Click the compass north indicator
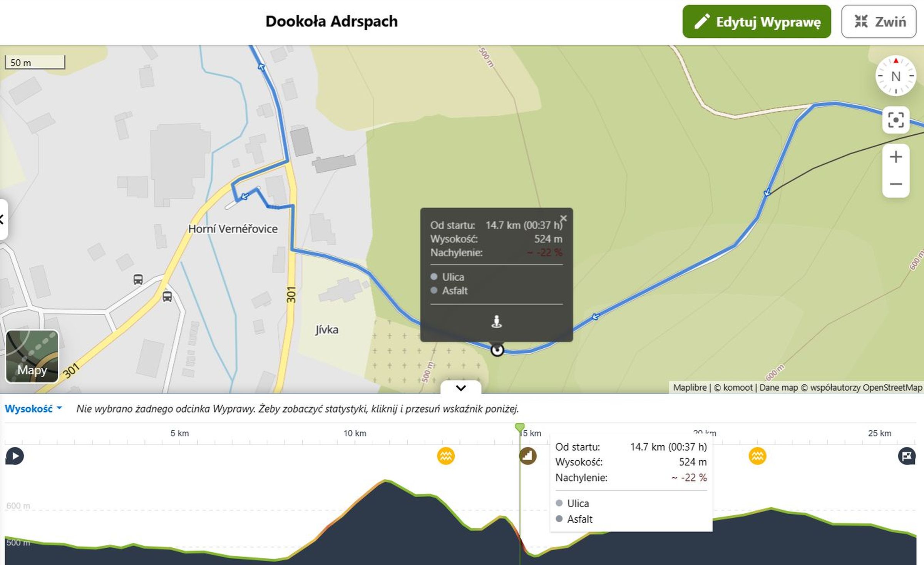Screen dimensions: 924x565 (896, 76)
